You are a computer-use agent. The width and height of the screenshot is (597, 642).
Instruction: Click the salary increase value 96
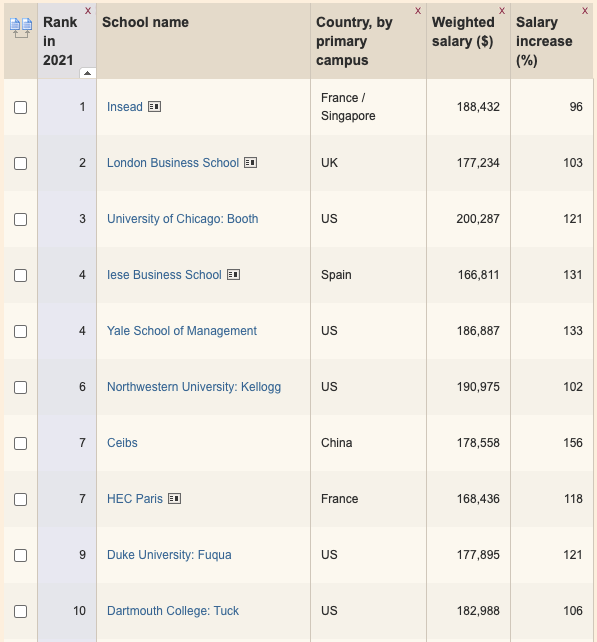[x=576, y=107]
